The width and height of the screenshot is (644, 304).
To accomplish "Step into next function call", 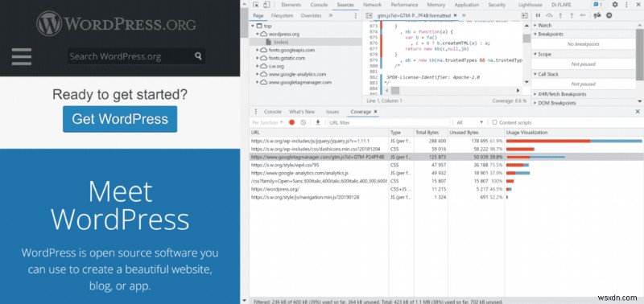I will (560, 15).
